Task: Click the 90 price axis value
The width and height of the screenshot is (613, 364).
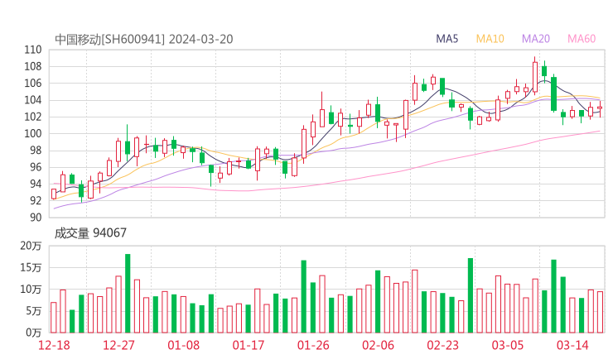Action: [x=36, y=217]
